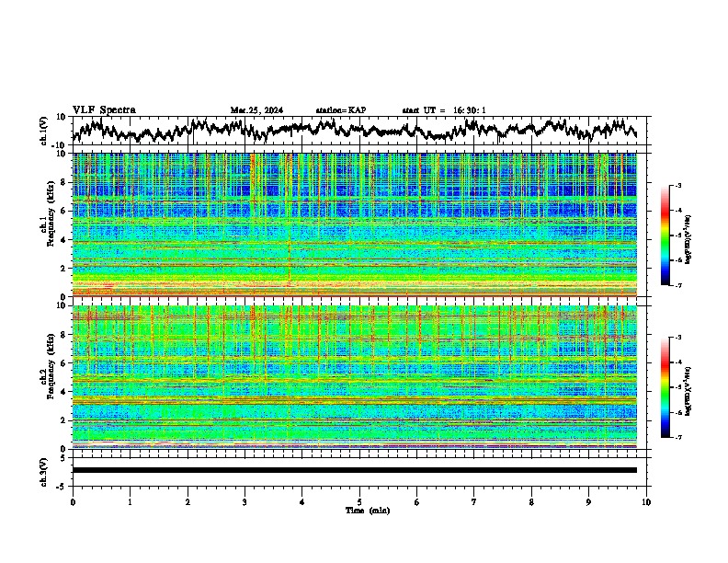Click the "10" tick on the time axis
Image resolution: width=728 pixels, height=563 pixels.
pyautogui.click(x=646, y=502)
